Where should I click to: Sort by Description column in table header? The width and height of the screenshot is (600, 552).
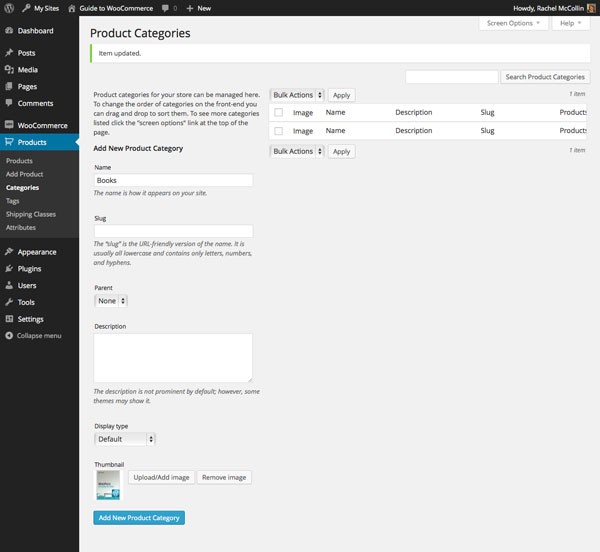414,112
